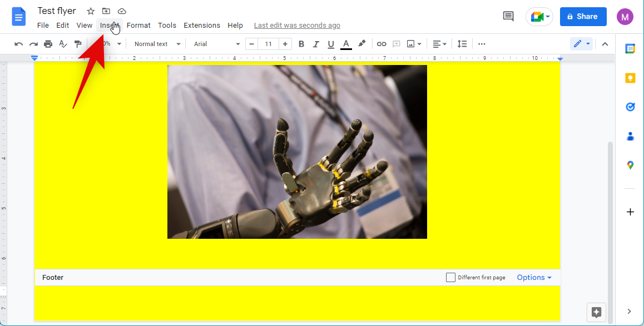This screenshot has height=326, width=644.
Task: Toggle bold formatting
Action: [x=301, y=44]
